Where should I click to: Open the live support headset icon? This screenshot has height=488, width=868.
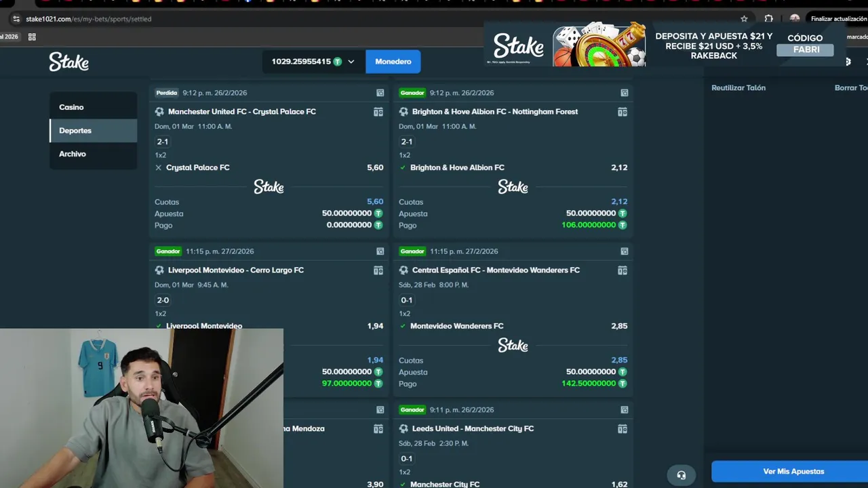click(x=681, y=475)
